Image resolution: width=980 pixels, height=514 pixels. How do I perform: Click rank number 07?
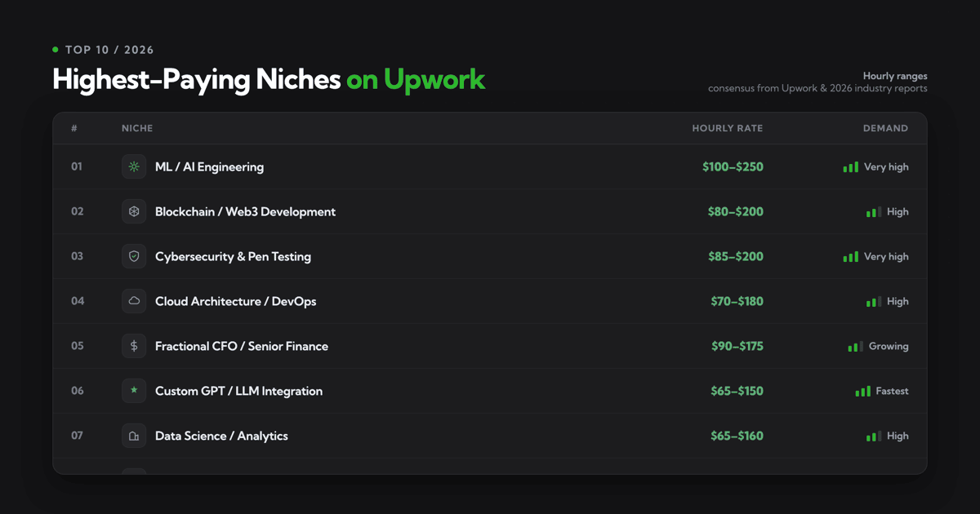point(77,436)
